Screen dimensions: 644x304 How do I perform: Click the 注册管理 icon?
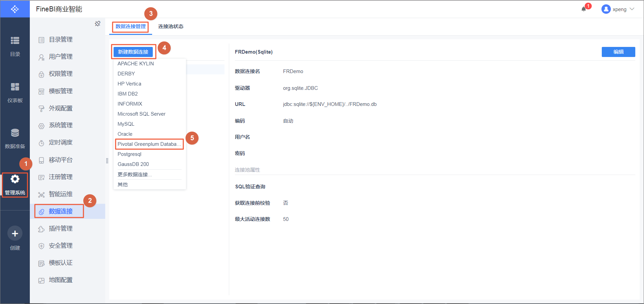41,177
